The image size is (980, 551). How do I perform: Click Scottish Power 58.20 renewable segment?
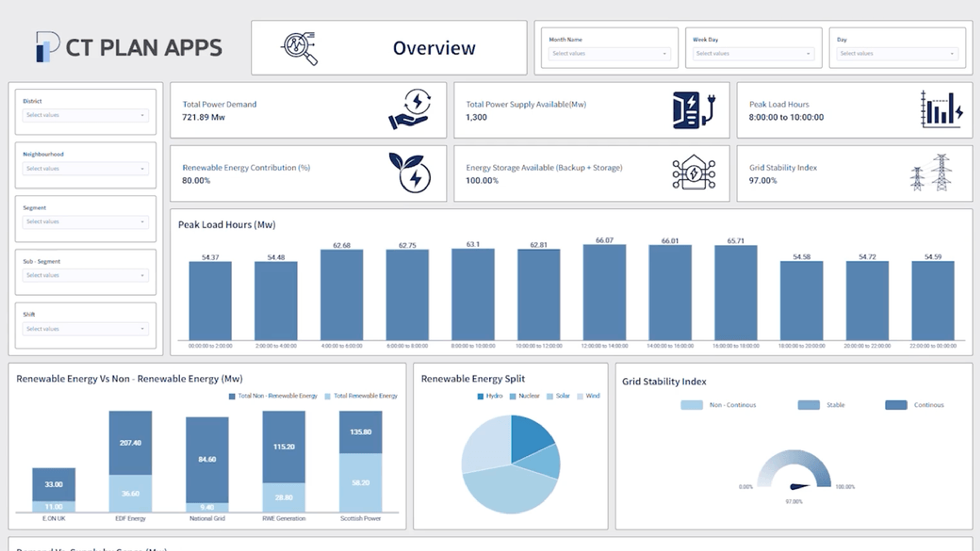(x=361, y=483)
